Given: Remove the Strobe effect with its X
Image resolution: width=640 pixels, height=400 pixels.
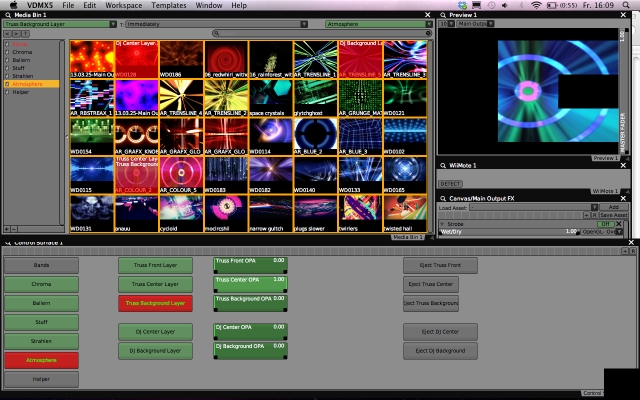Looking at the screenshot, I should click(619, 224).
